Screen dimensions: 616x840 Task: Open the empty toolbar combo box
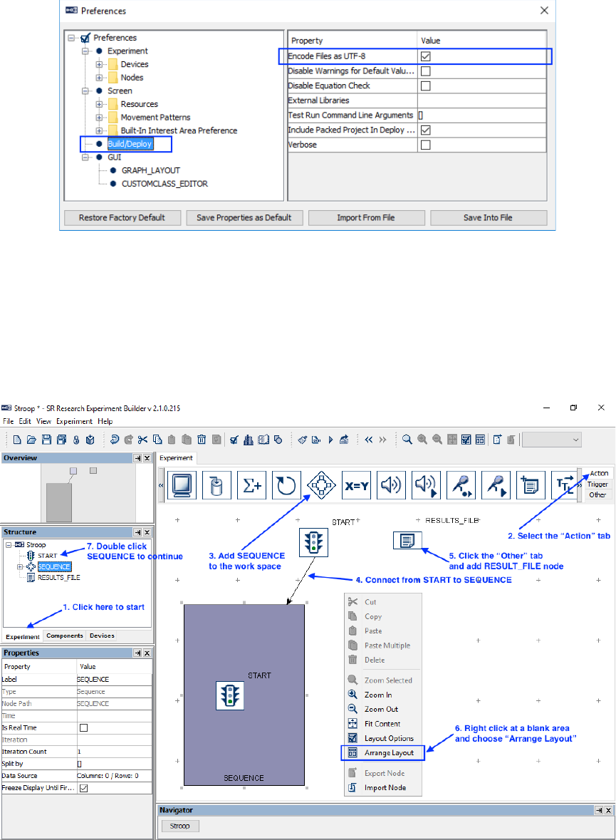click(552, 440)
